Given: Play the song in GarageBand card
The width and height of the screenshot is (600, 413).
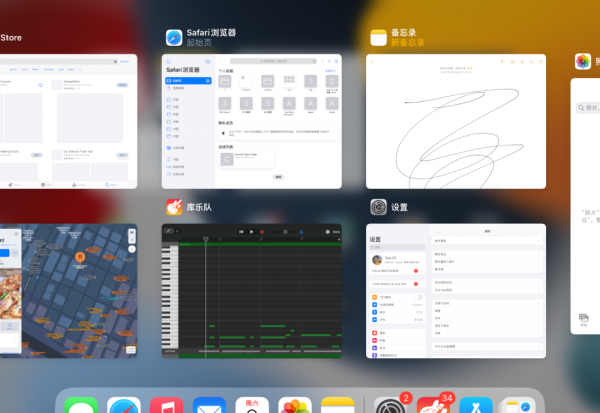Looking at the screenshot, I should [251, 232].
